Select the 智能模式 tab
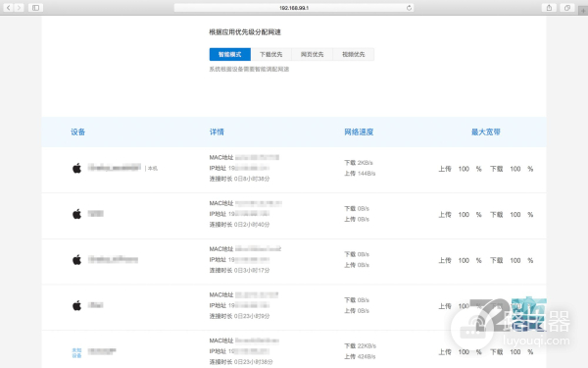The image size is (588, 368). (x=230, y=54)
